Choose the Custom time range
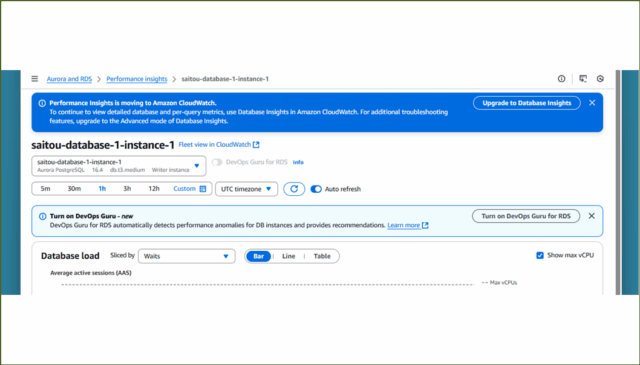 184,189
